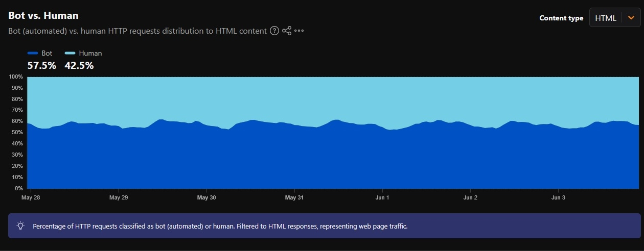Select the May 31 axis marker
The height and width of the screenshot is (251, 644).
click(x=294, y=197)
